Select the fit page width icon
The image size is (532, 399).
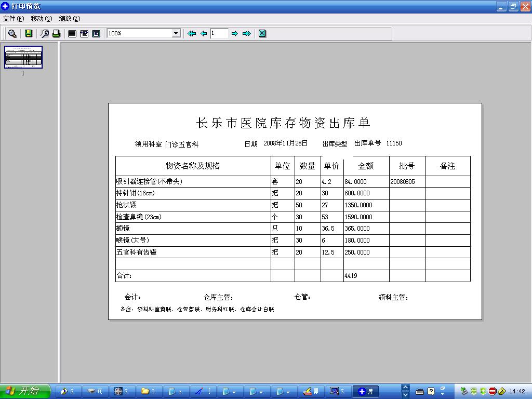pos(84,34)
